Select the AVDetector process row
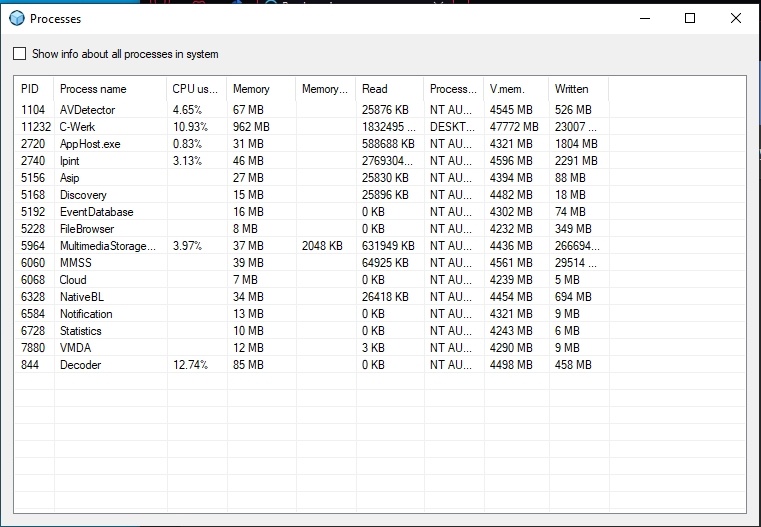761x527 pixels. pyautogui.click(x=87, y=110)
